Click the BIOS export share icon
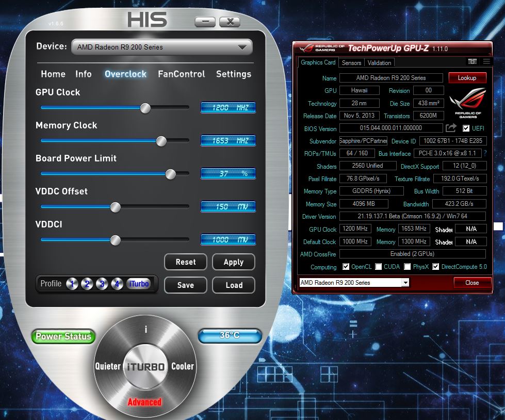 pos(451,128)
